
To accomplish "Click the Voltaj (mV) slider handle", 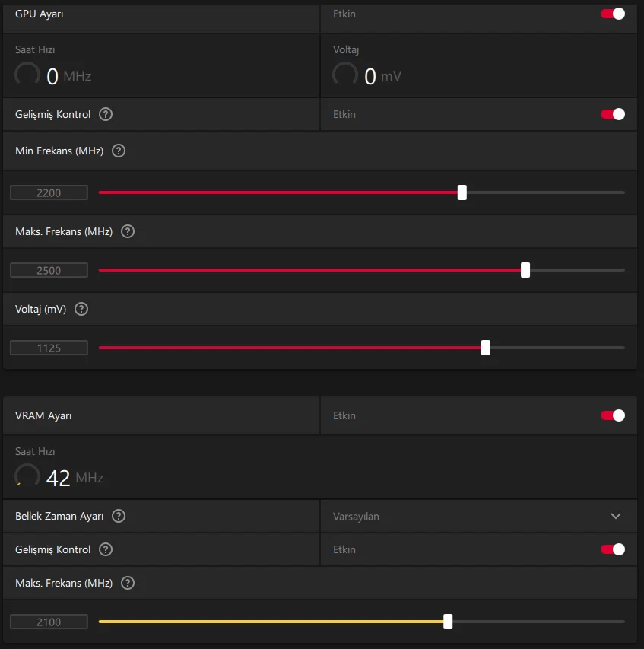I will point(486,348).
